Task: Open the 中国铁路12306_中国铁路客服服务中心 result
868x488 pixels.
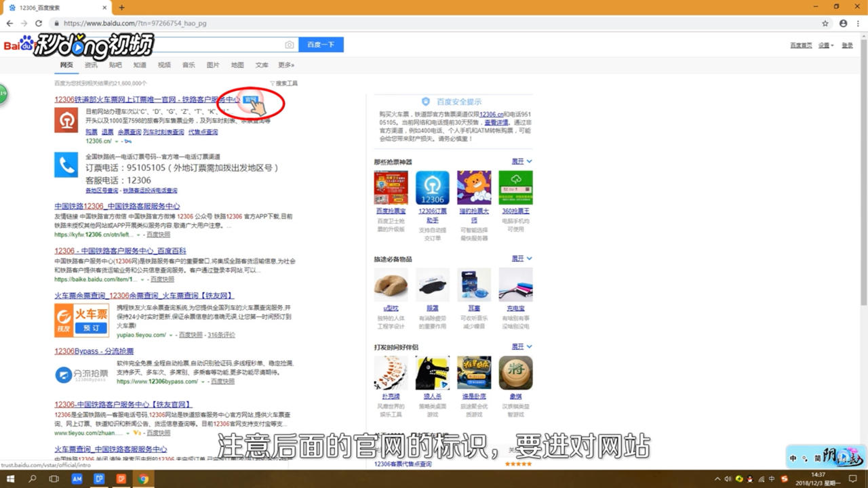Action: [117, 206]
